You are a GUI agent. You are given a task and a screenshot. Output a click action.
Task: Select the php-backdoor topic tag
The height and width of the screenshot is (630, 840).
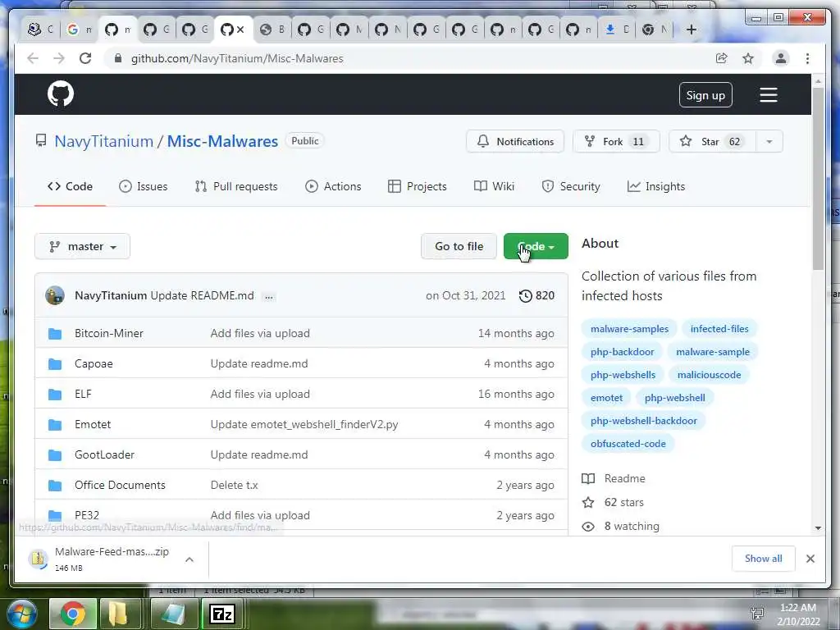click(622, 352)
